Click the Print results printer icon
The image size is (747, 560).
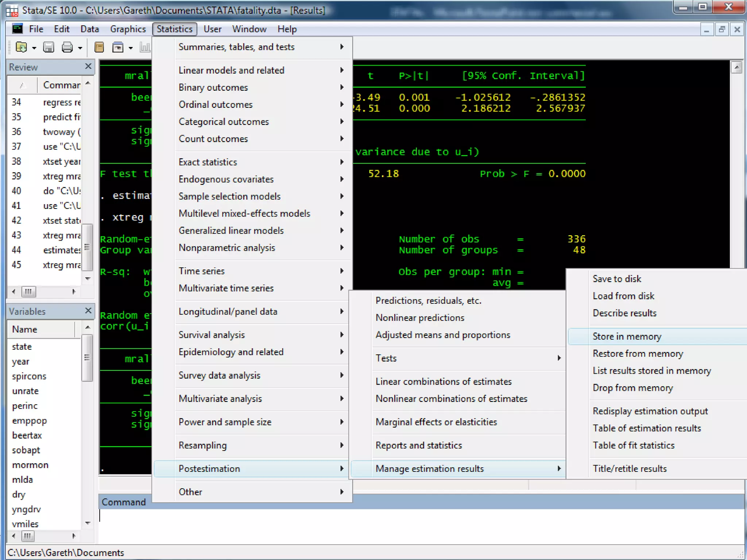[x=67, y=47]
